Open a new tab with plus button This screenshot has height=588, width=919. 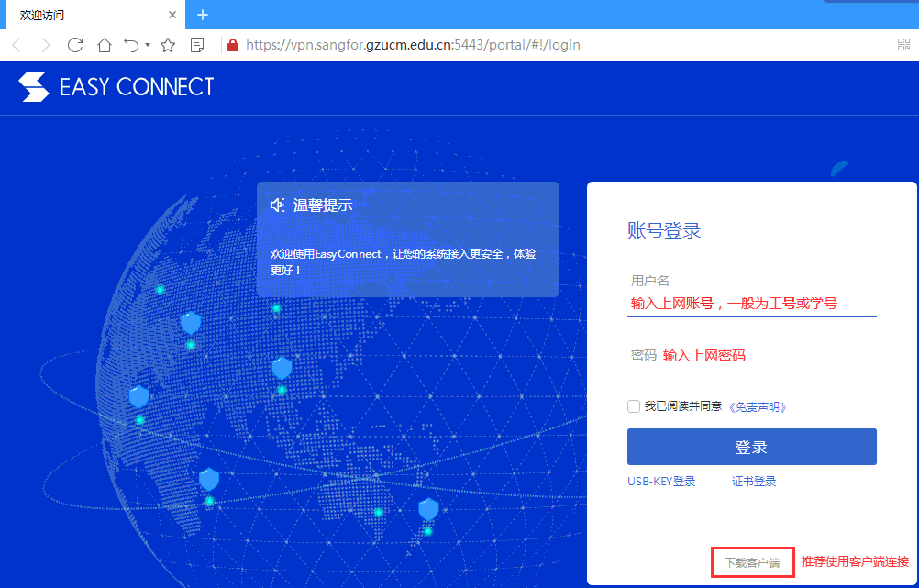pos(203,15)
